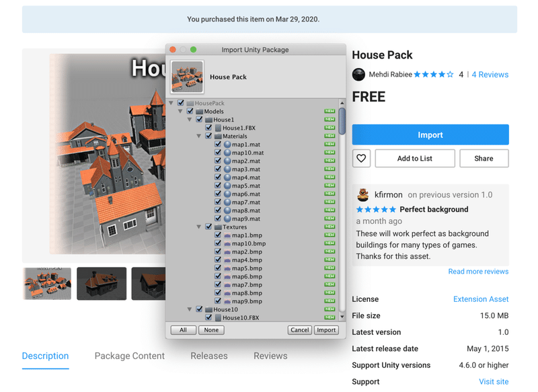The height and width of the screenshot is (392, 538).
Task: Click the Share button
Action: pos(484,159)
